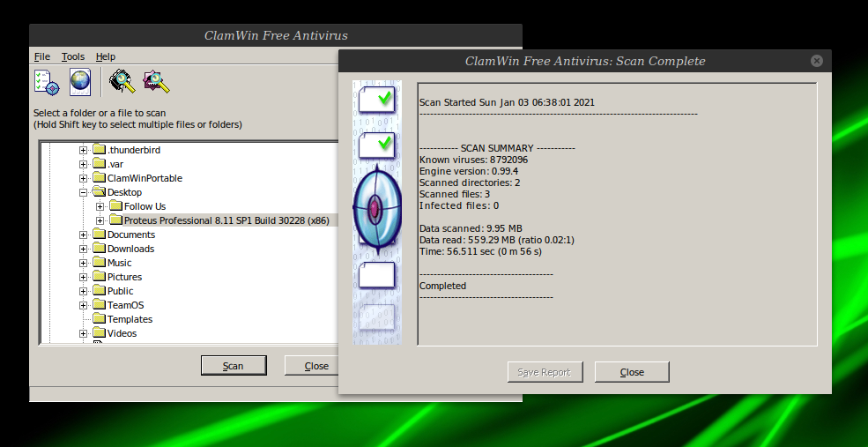Click "Scanned directories: 2" text
The height and width of the screenshot is (447, 868).
(x=470, y=183)
